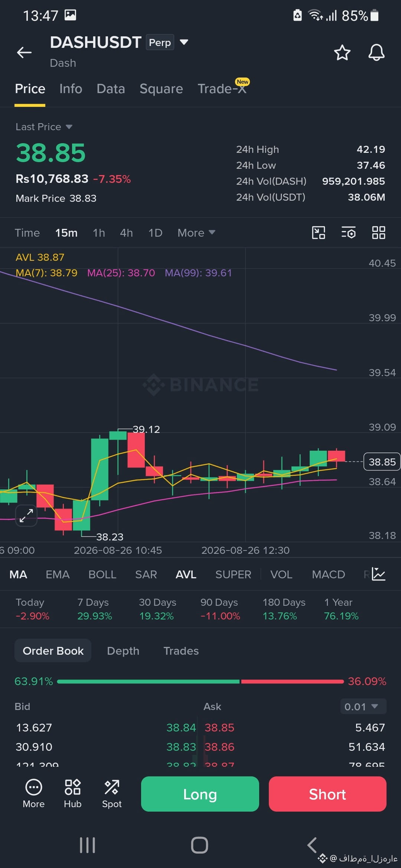Open the Data tab
The width and height of the screenshot is (401, 868).
111,89
